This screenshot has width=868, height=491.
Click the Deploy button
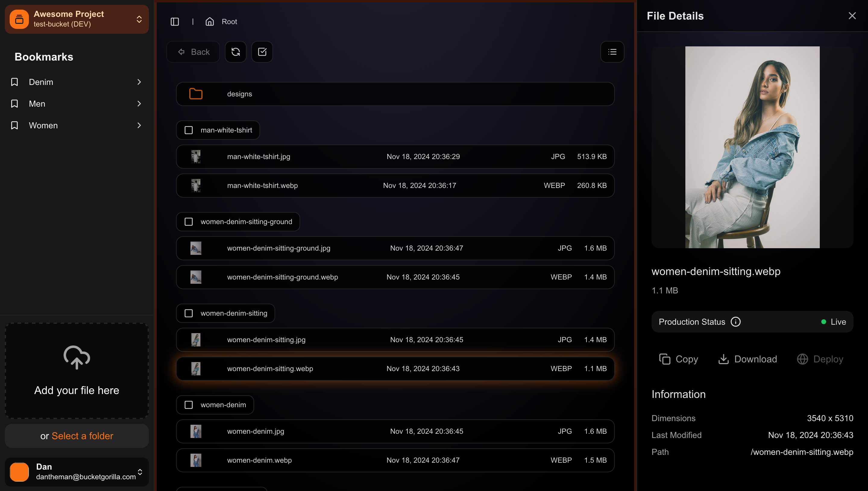pos(820,359)
